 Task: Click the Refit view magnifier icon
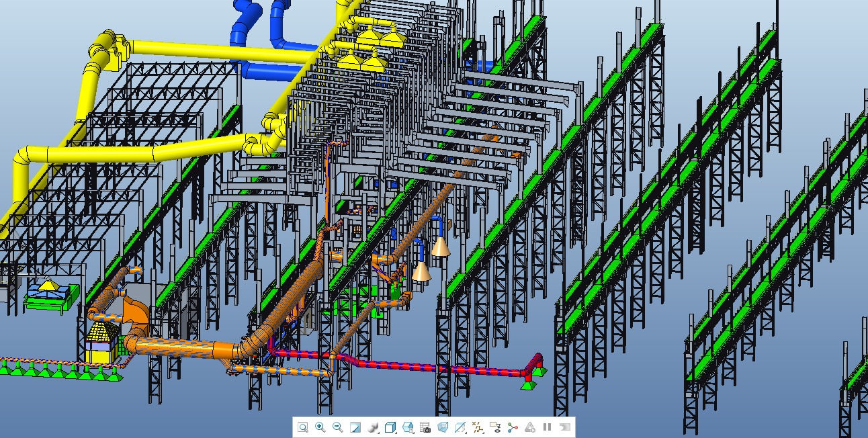coord(303,427)
